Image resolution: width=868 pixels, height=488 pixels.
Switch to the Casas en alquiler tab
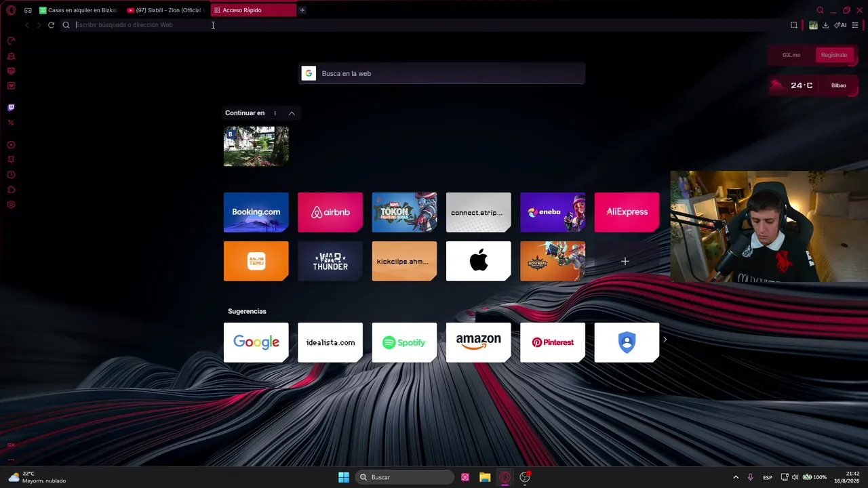click(x=78, y=10)
